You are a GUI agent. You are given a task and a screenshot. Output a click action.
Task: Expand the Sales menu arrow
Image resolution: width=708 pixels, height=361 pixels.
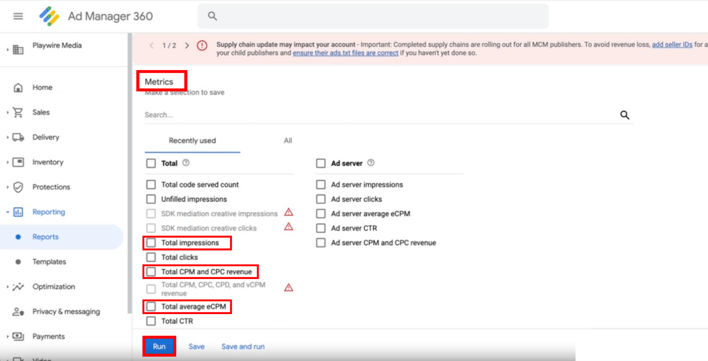point(7,112)
